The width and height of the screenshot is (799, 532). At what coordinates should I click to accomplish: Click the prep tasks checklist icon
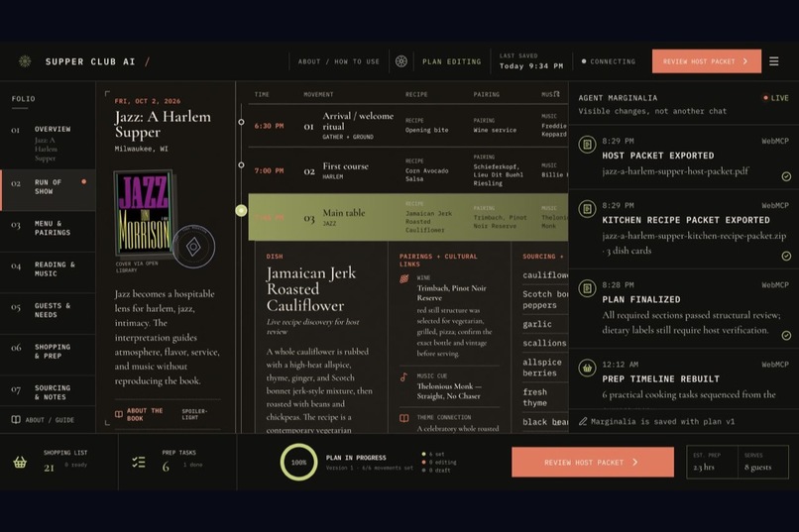click(x=139, y=463)
